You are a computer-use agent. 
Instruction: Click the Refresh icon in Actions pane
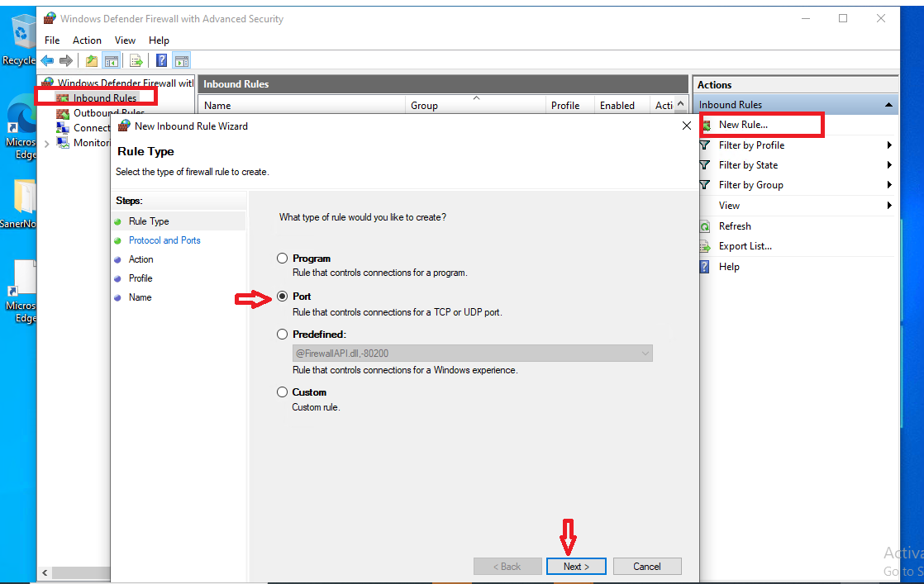pos(705,226)
